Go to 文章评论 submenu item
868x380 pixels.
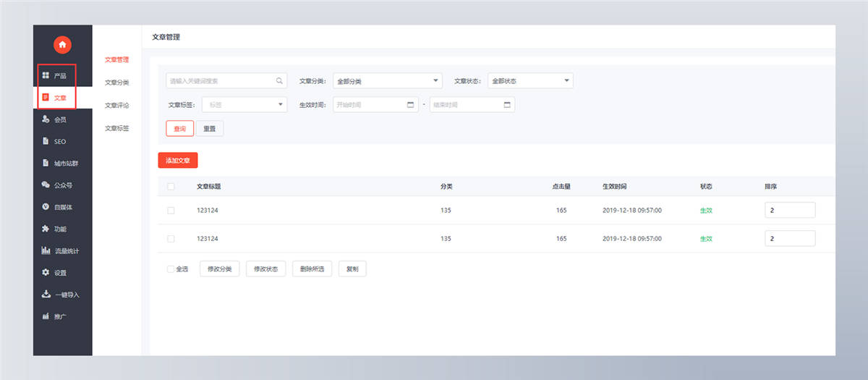[116, 106]
